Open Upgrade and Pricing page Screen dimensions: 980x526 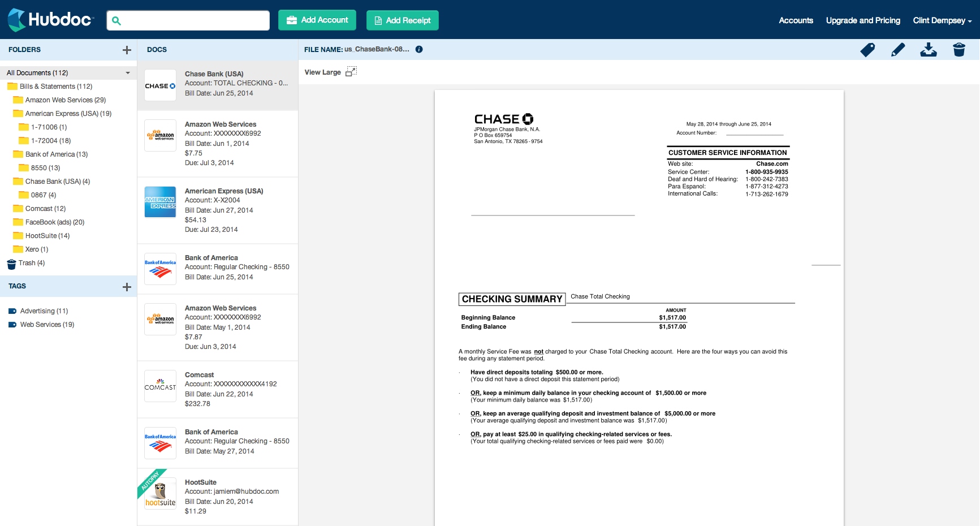pyautogui.click(x=863, y=20)
